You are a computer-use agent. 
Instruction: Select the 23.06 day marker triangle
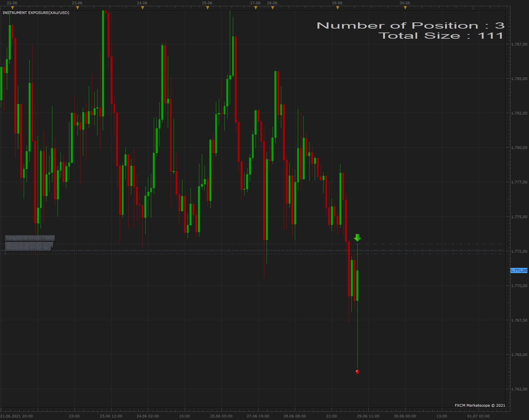click(77, 8)
